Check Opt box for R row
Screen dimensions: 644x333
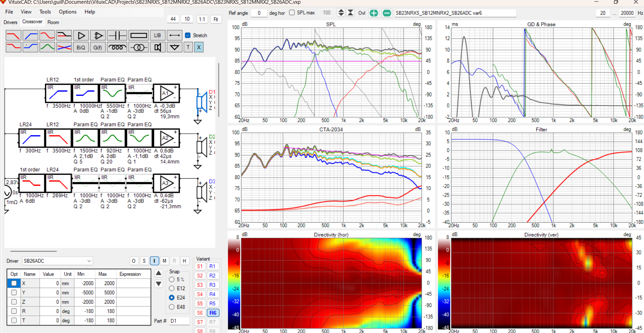point(14,311)
